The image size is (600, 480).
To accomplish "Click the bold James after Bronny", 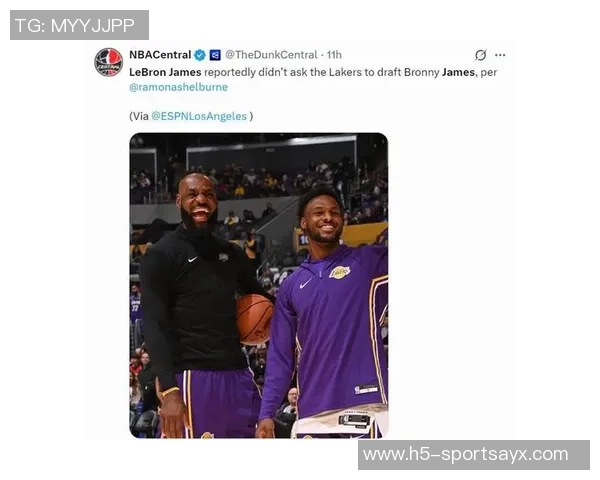I will coord(458,72).
